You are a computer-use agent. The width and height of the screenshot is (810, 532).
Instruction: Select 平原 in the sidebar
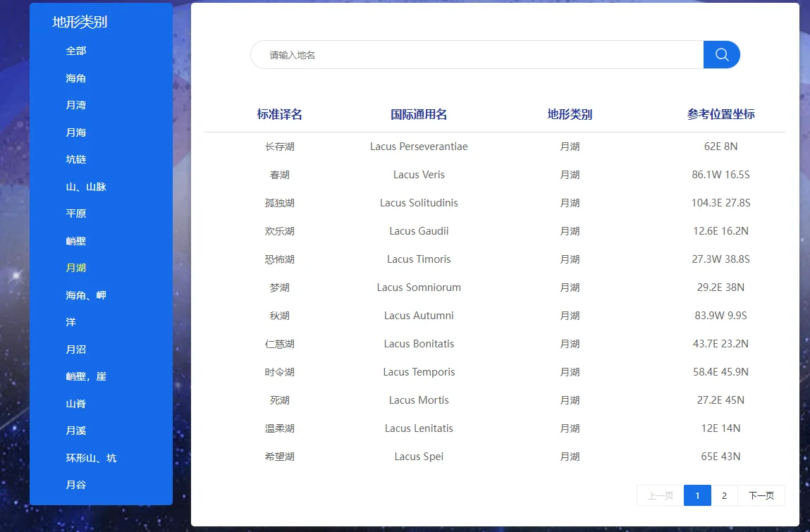pyautogui.click(x=76, y=214)
